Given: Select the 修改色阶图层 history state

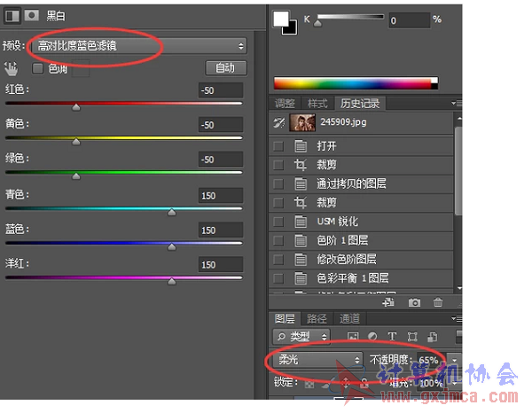Looking at the screenshot, I should pos(362,260).
